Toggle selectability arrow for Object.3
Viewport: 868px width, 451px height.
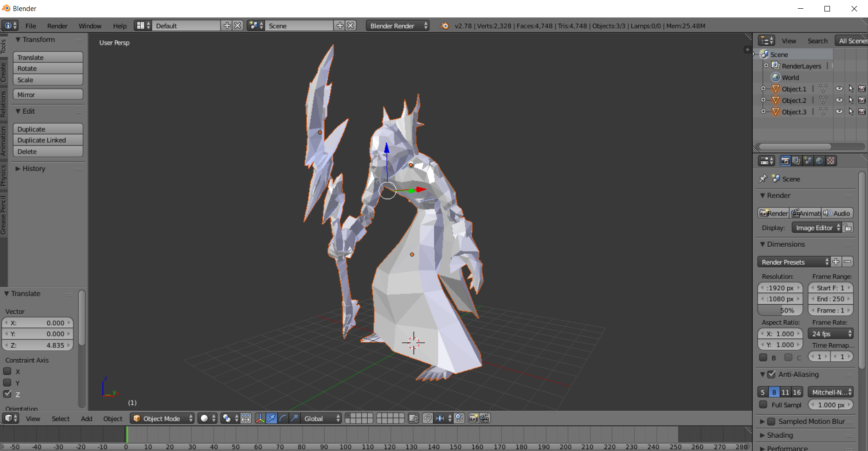[x=851, y=111]
